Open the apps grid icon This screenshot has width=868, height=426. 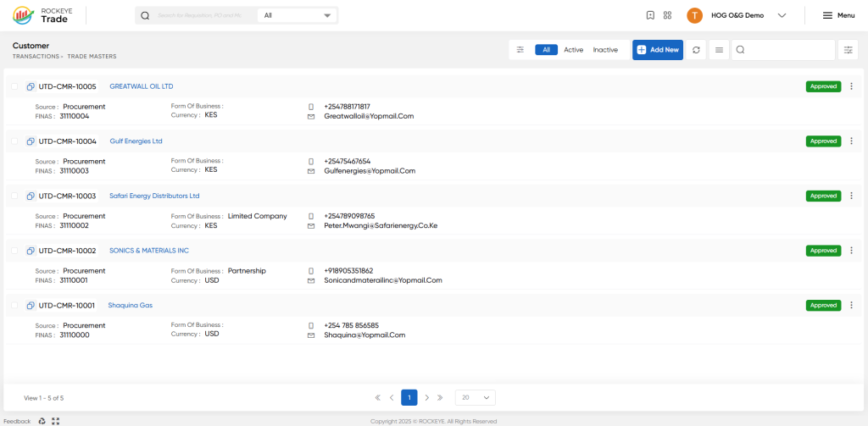pyautogui.click(x=668, y=15)
